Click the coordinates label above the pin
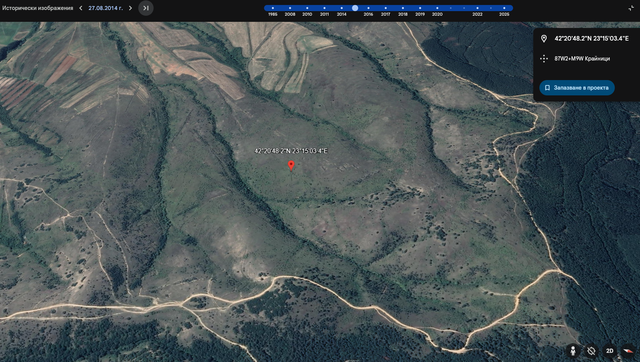The height and width of the screenshot is (362, 640). (291, 151)
